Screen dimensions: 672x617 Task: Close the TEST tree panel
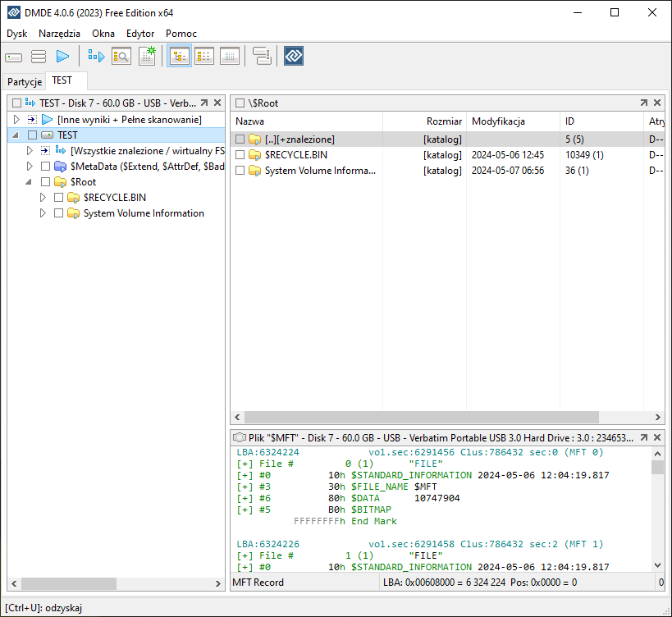tap(217, 103)
